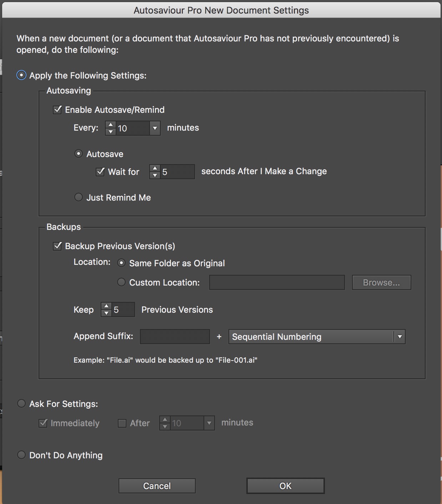Select Same Folder as Original option
This screenshot has height=504, width=442.
(x=121, y=263)
